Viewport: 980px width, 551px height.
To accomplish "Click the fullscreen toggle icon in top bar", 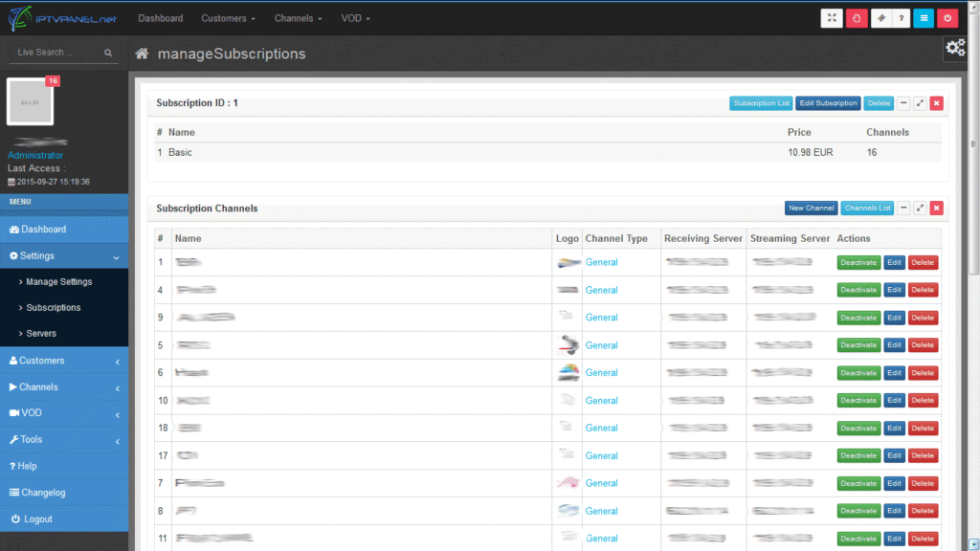I will (832, 18).
